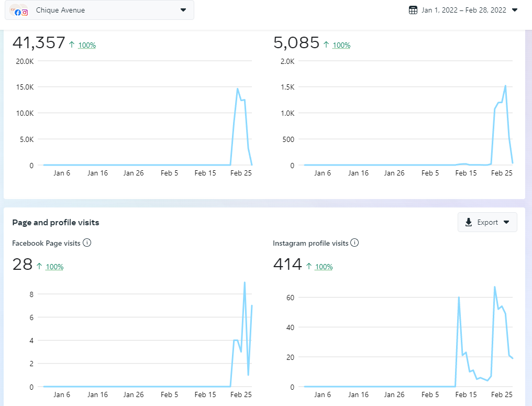This screenshot has height=406, width=532.
Task: Click the green up arrow beside 414
Action: [309, 266]
